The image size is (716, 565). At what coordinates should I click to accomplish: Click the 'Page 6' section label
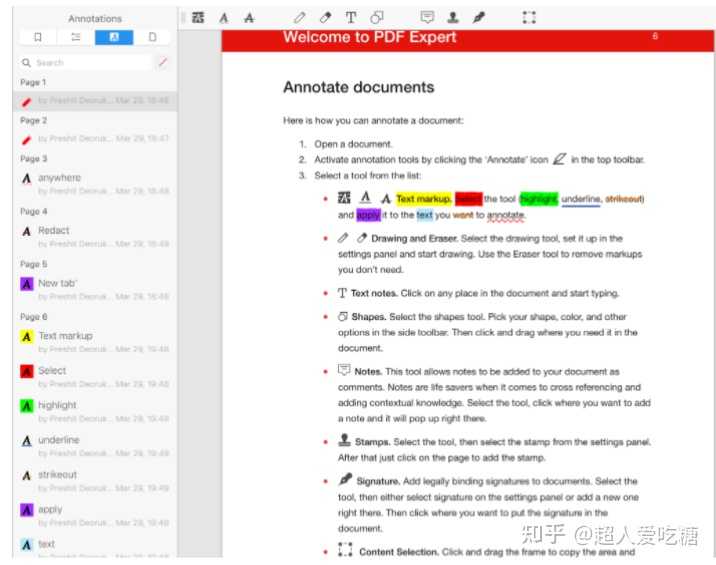point(33,317)
